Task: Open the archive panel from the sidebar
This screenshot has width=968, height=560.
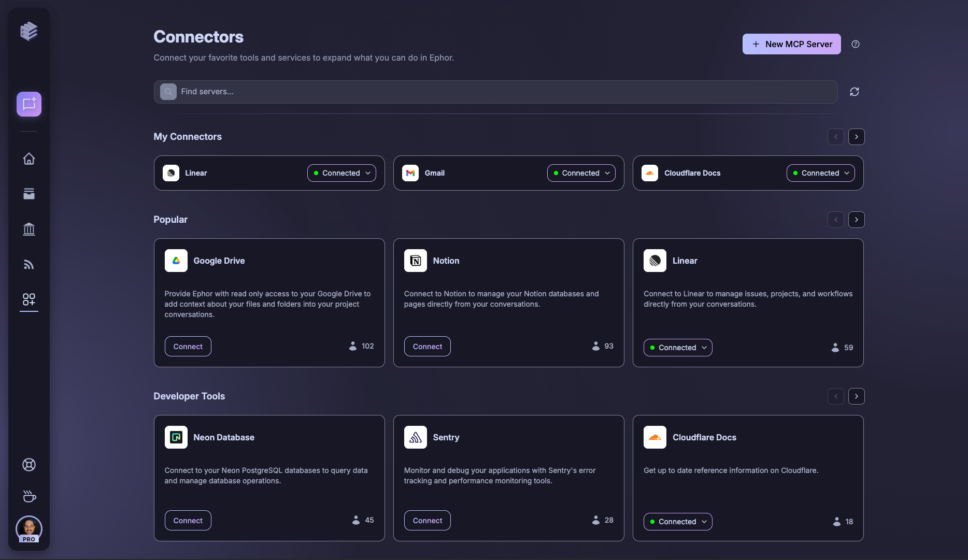Action: 29,194
